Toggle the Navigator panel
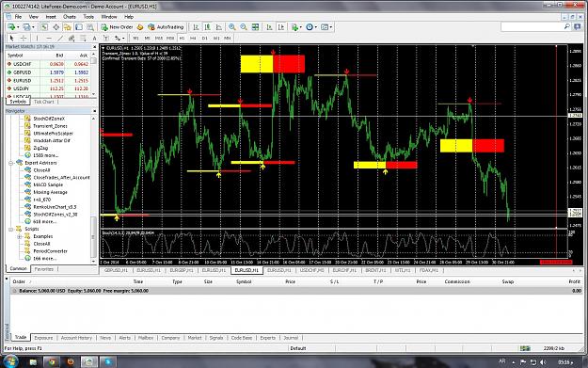Screen dimensions: 588x368 pos(68,27)
